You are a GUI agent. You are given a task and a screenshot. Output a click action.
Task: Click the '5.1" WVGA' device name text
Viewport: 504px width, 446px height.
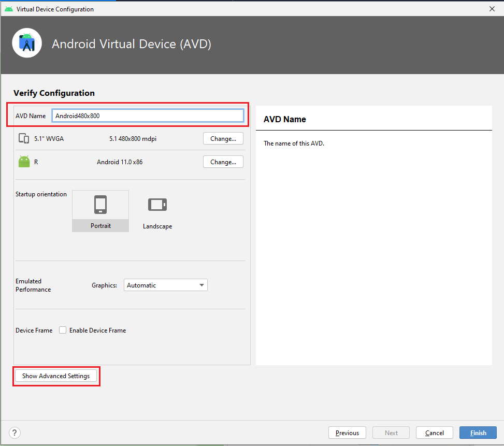coord(49,138)
